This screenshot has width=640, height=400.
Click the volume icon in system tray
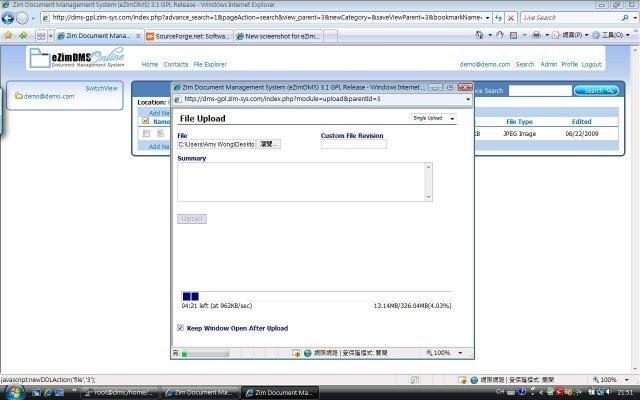(x=609, y=392)
